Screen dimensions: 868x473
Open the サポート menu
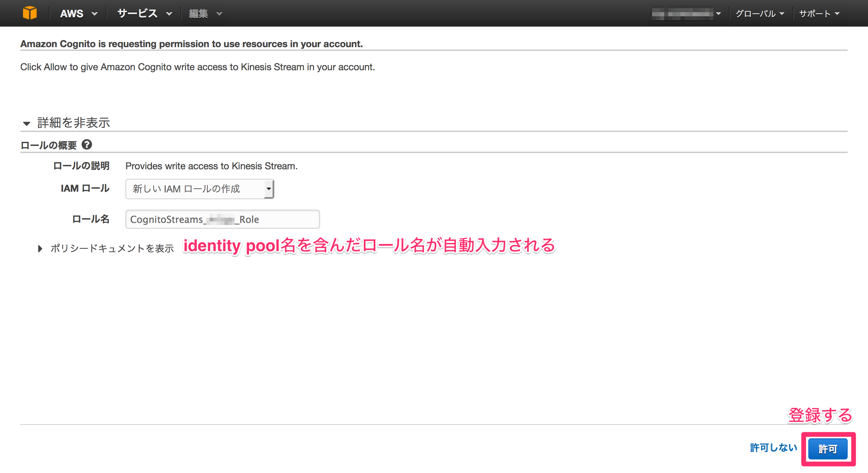point(819,14)
